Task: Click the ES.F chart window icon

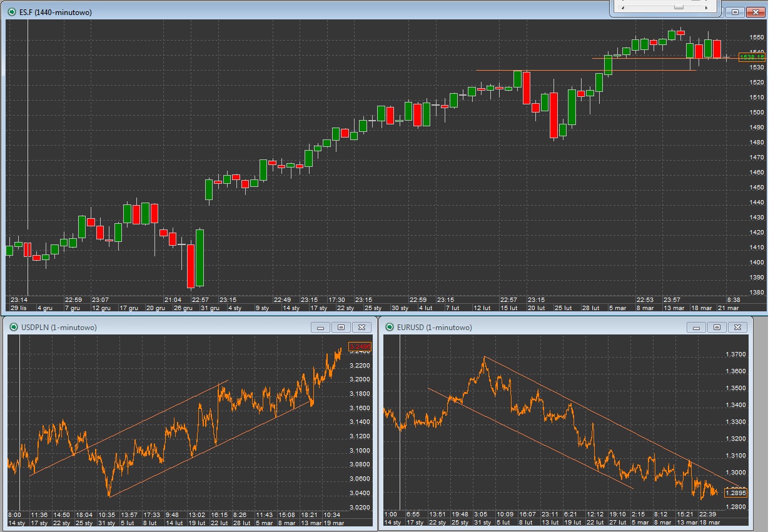Action: tap(13, 12)
